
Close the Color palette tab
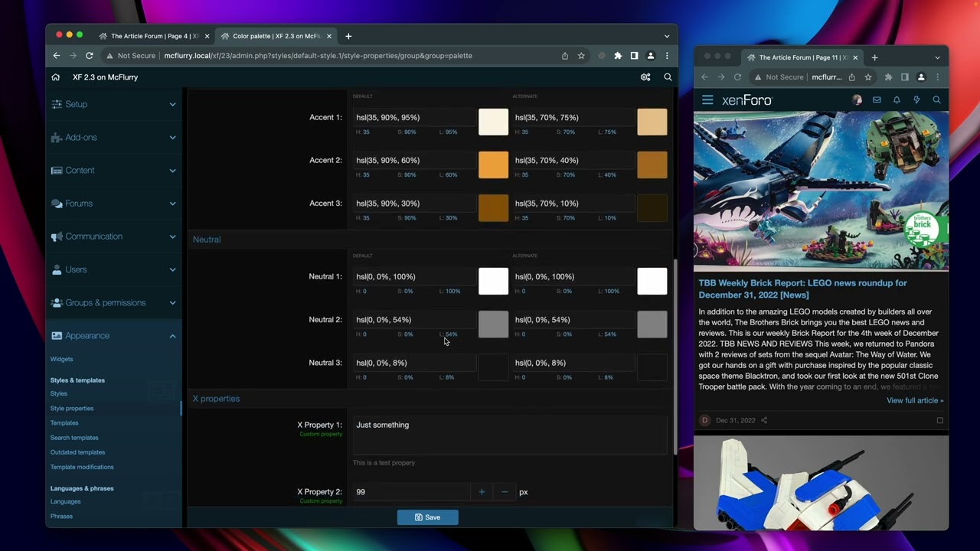point(329,36)
